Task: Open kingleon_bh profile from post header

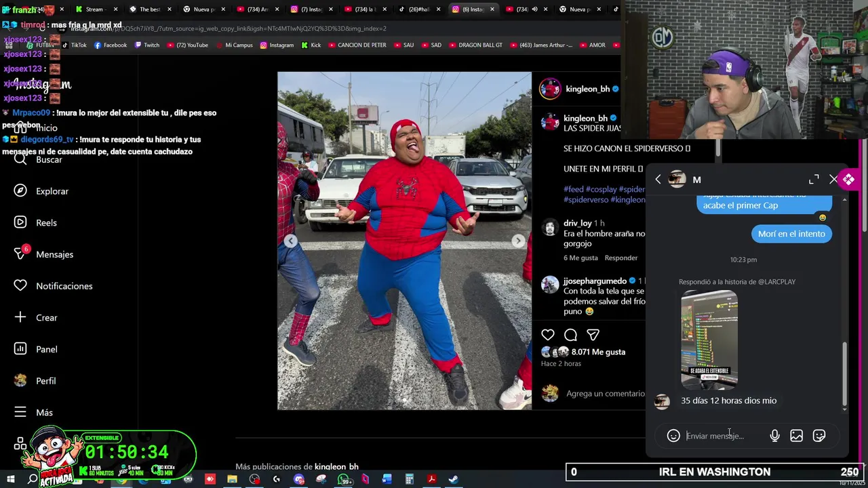Action: (587, 89)
